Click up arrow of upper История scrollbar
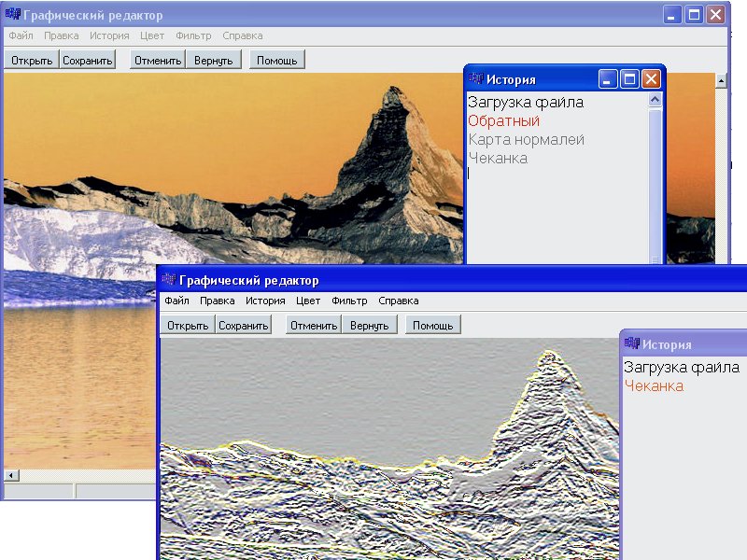747x560 pixels. point(655,100)
